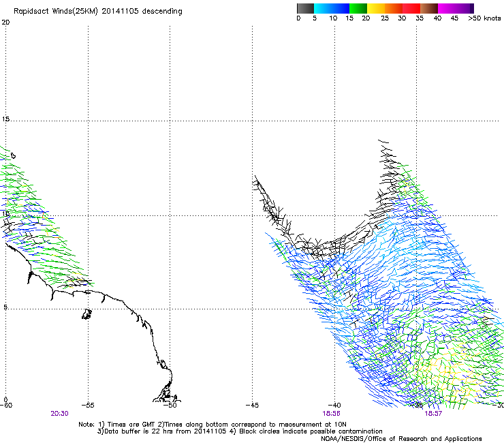Screen dimensions: 504x443
Task: Click the purple swath time '20:30'
Action: (59, 414)
